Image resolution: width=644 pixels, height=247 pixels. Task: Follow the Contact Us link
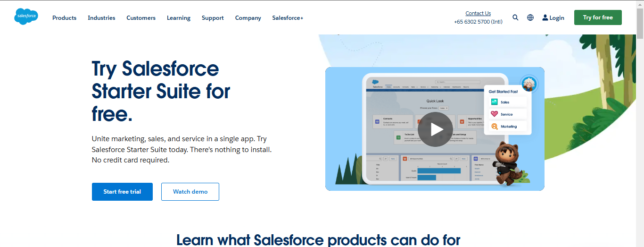478,13
